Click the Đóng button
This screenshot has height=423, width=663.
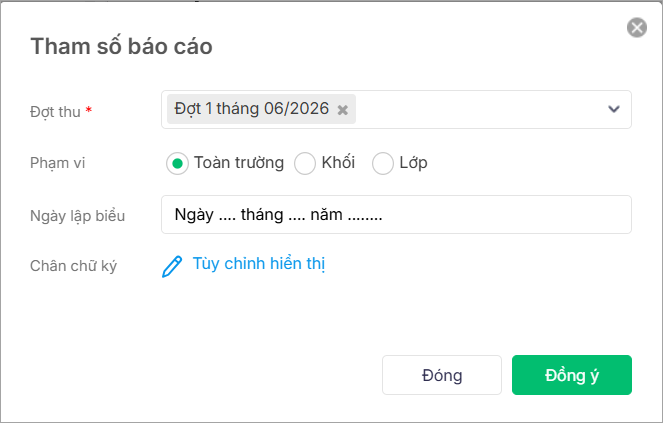point(442,375)
